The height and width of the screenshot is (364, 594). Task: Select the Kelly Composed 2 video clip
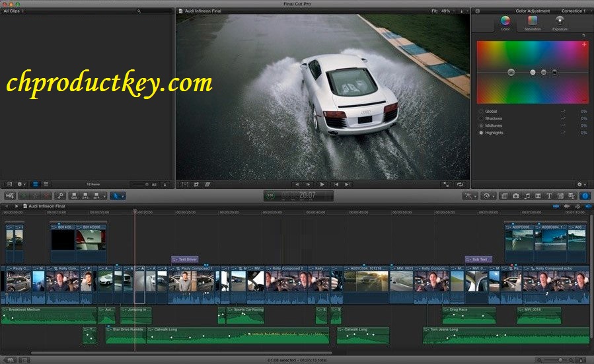point(286,285)
